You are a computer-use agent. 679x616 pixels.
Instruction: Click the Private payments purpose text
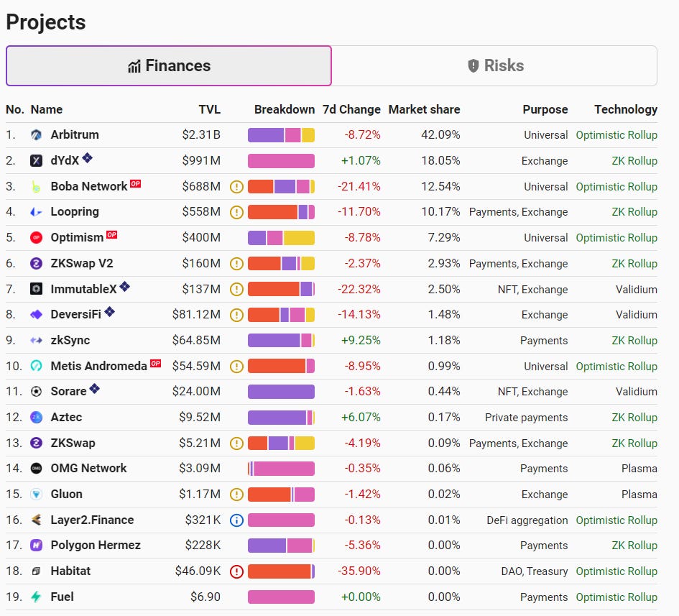click(526, 418)
